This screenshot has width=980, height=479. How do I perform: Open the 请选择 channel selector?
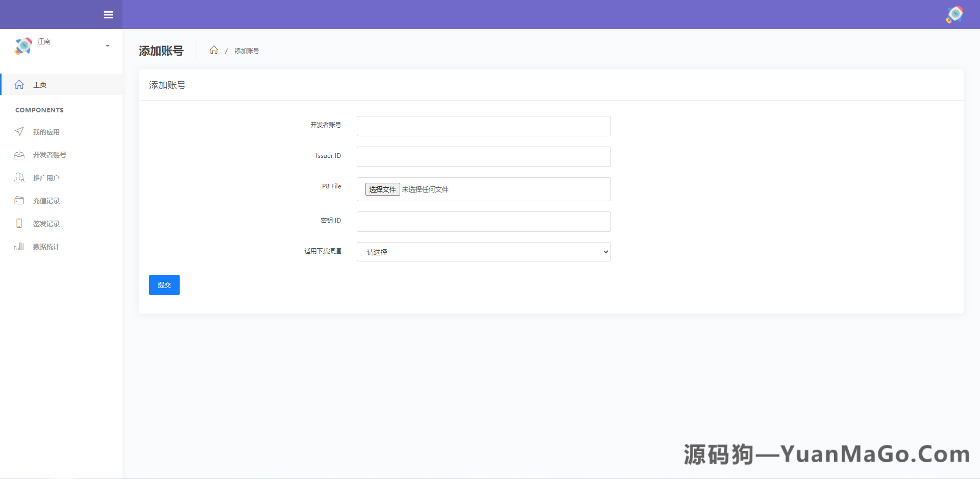pyautogui.click(x=483, y=252)
